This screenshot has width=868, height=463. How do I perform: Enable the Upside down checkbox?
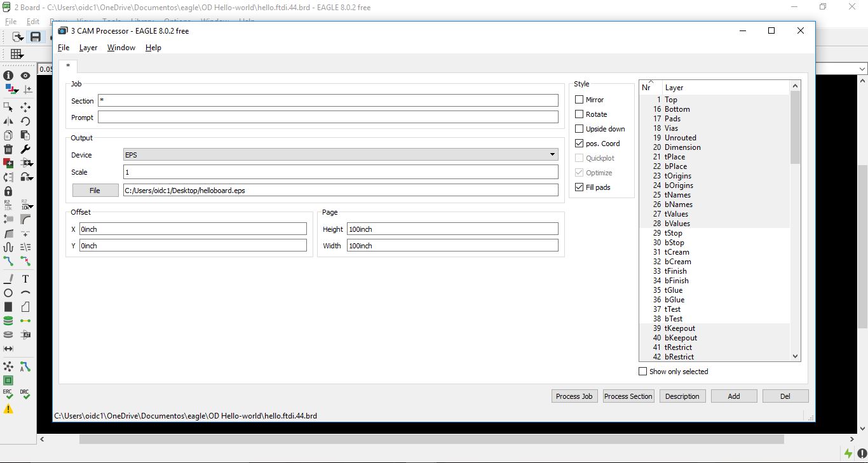580,129
